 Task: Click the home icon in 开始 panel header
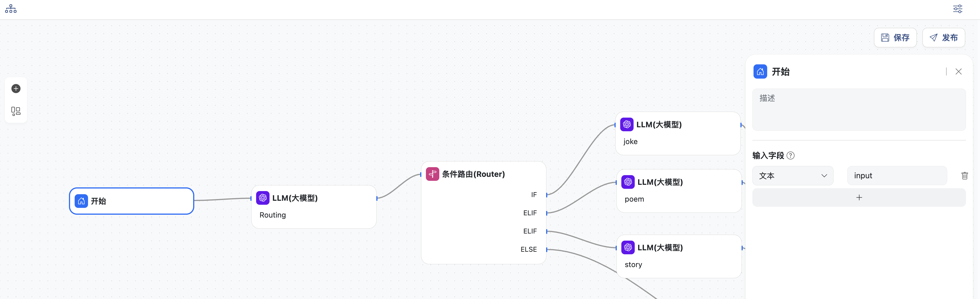[x=760, y=71]
